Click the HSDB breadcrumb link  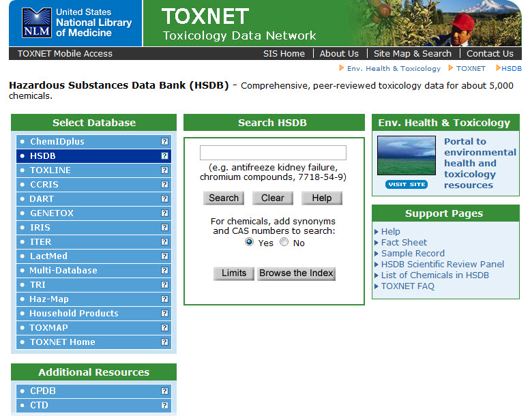512,69
